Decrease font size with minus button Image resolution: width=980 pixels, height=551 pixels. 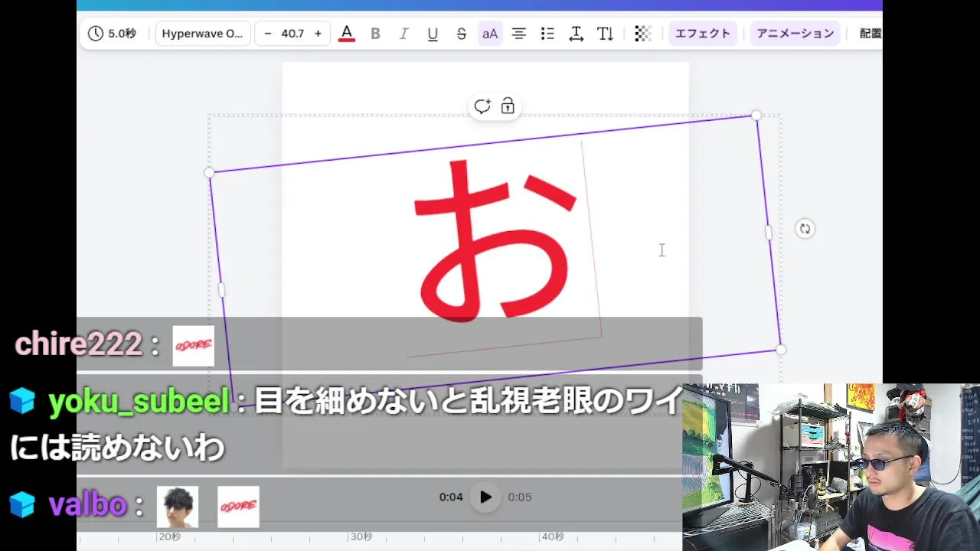(x=267, y=34)
